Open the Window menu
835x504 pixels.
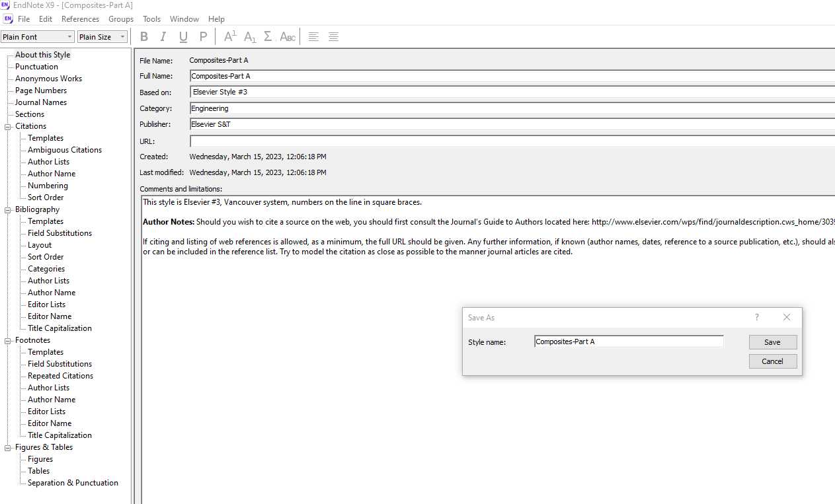[184, 19]
